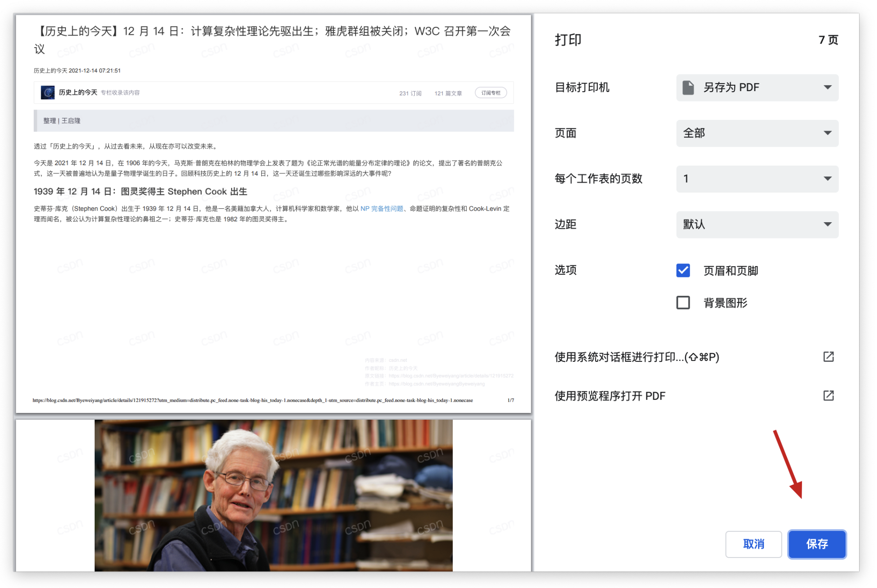Viewport: 877px width, 588px height.
Task: Click the 目标打印机 label
Action: coord(582,88)
